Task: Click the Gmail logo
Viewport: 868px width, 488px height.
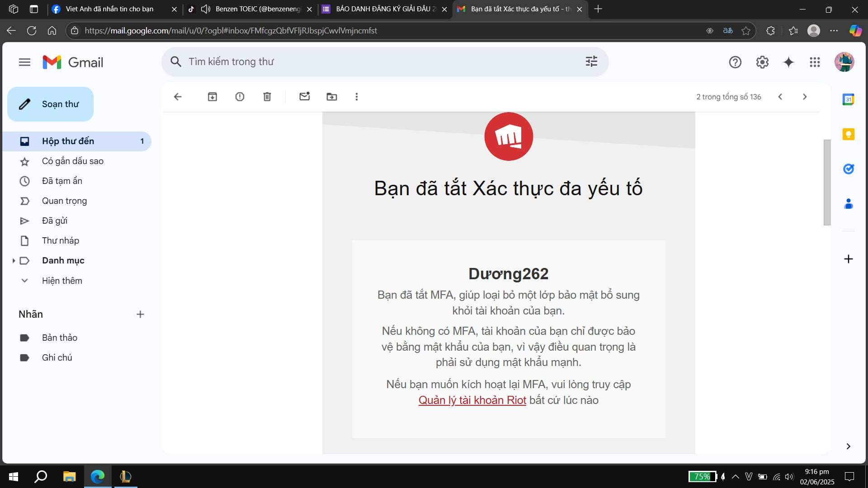Action: pos(73,62)
